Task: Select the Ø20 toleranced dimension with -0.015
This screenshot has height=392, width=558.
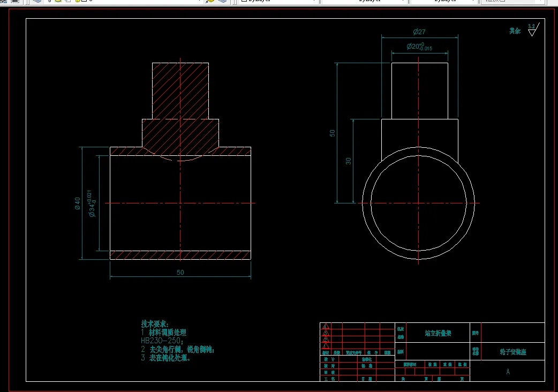Action: pos(419,47)
